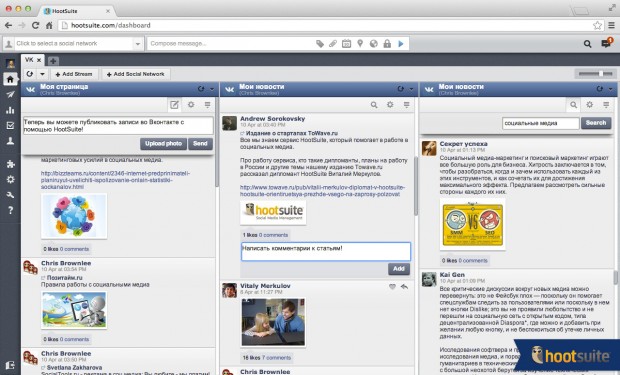Open Tools wrench icon in sidebar
The image size is (620, 375).
10,195
